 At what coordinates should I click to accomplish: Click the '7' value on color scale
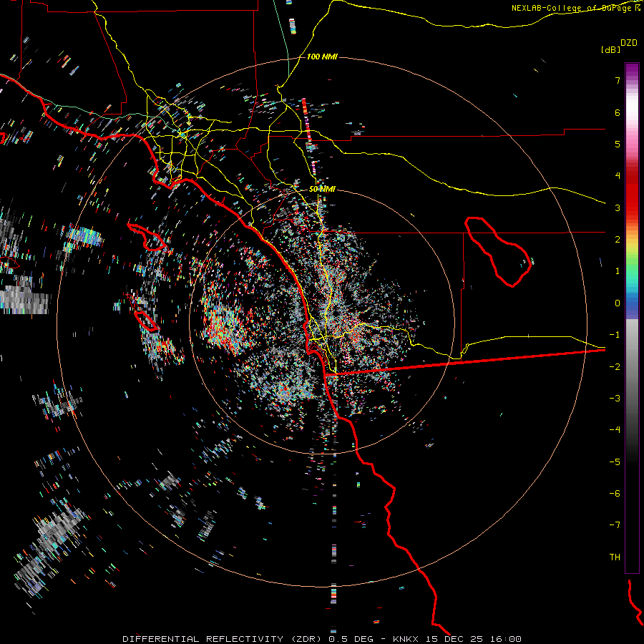pos(618,80)
